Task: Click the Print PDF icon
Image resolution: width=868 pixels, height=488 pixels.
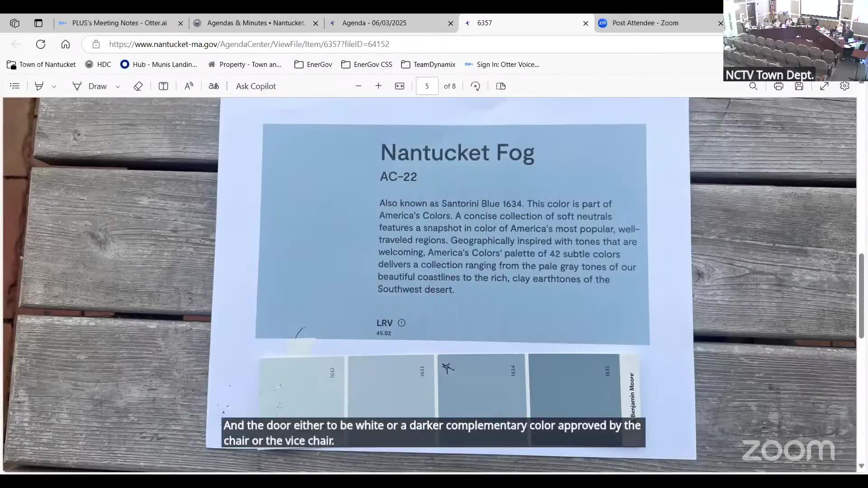Action: tap(778, 86)
